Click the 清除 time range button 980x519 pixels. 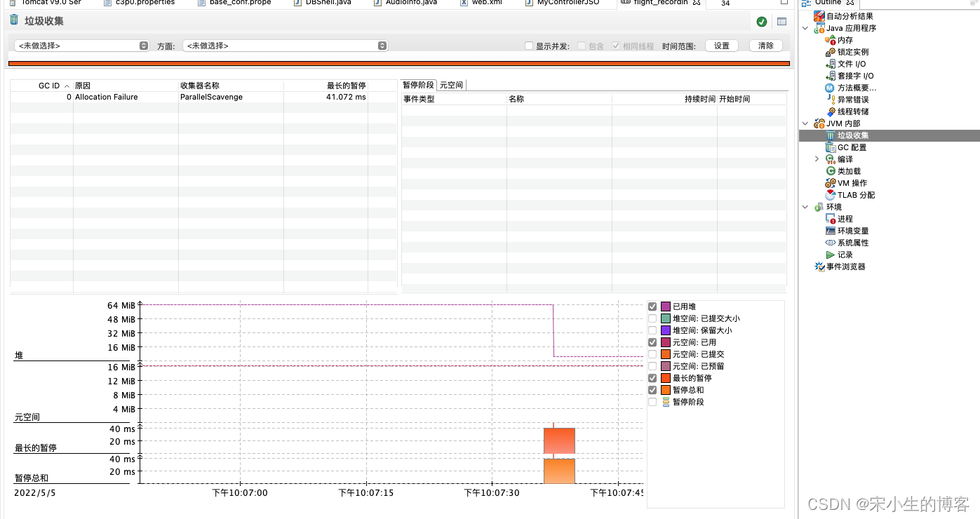(x=766, y=46)
